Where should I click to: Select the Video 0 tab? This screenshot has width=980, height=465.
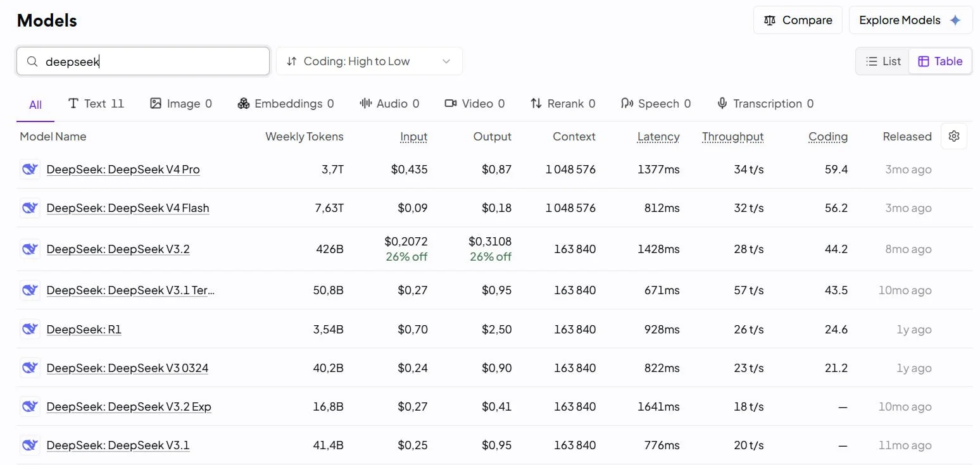(x=475, y=104)
